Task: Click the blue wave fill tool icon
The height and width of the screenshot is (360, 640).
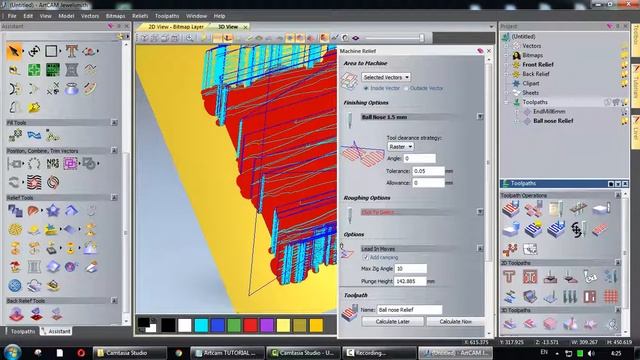Action: (x=34, y=135)
